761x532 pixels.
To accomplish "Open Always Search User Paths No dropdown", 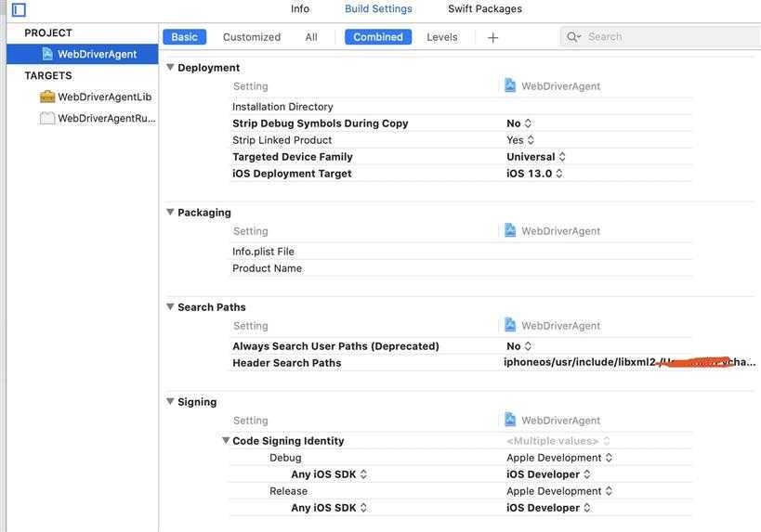I will click(518, 346).
